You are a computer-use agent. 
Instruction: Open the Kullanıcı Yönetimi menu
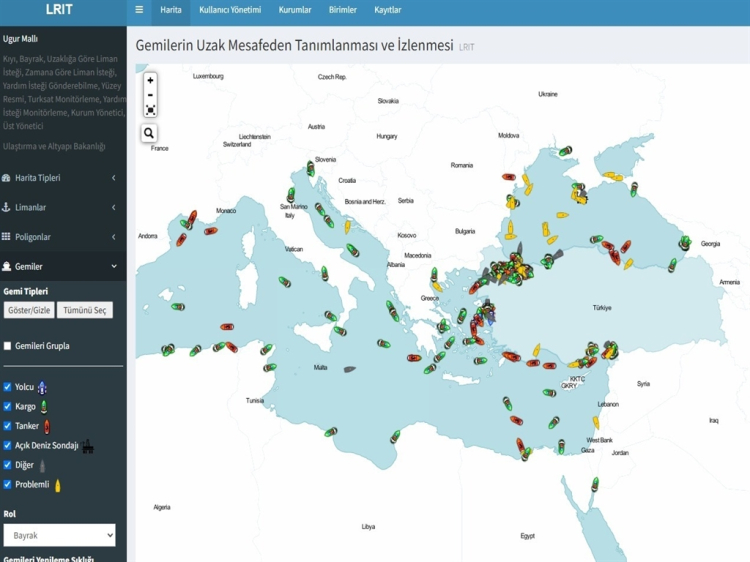coord(230,10)
